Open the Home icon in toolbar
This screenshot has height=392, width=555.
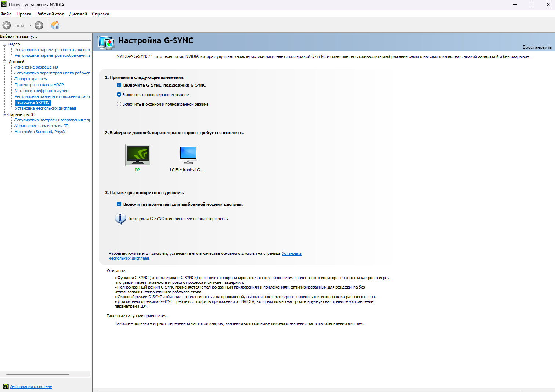(55, 25)
